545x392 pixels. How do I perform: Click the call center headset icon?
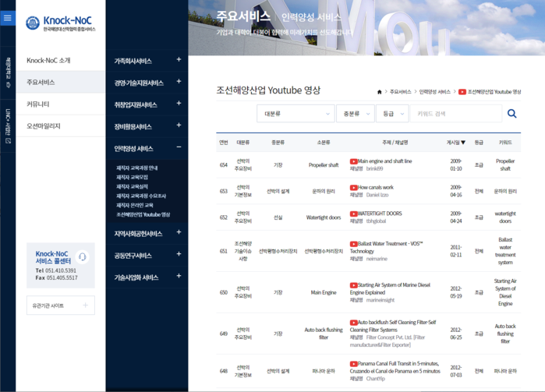(83, 257)
